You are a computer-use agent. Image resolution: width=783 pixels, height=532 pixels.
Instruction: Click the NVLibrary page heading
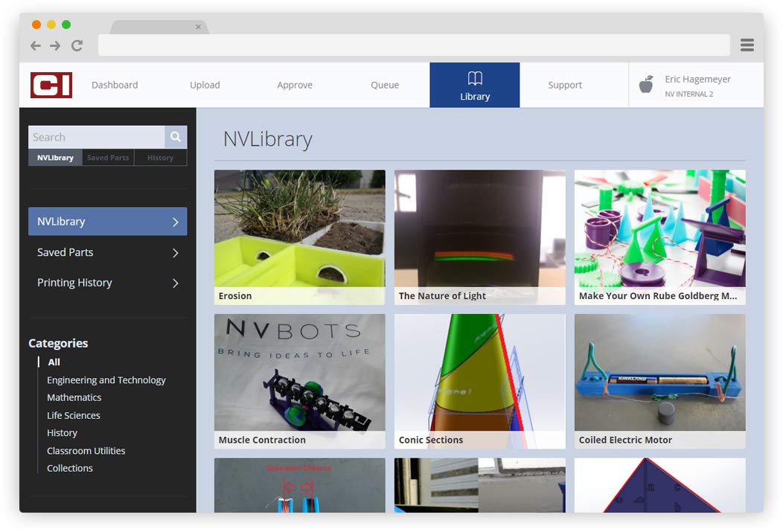pos(268,138)
